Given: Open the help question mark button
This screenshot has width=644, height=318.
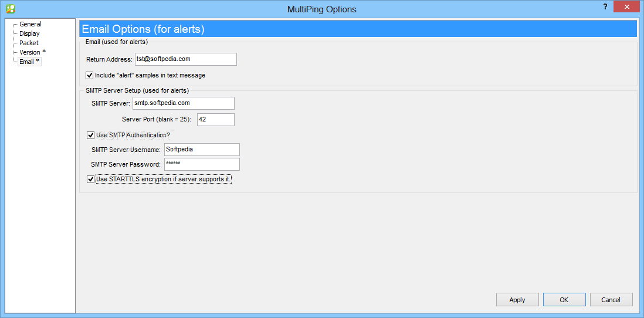Looking at the screenshot, I should click(605, 6).
